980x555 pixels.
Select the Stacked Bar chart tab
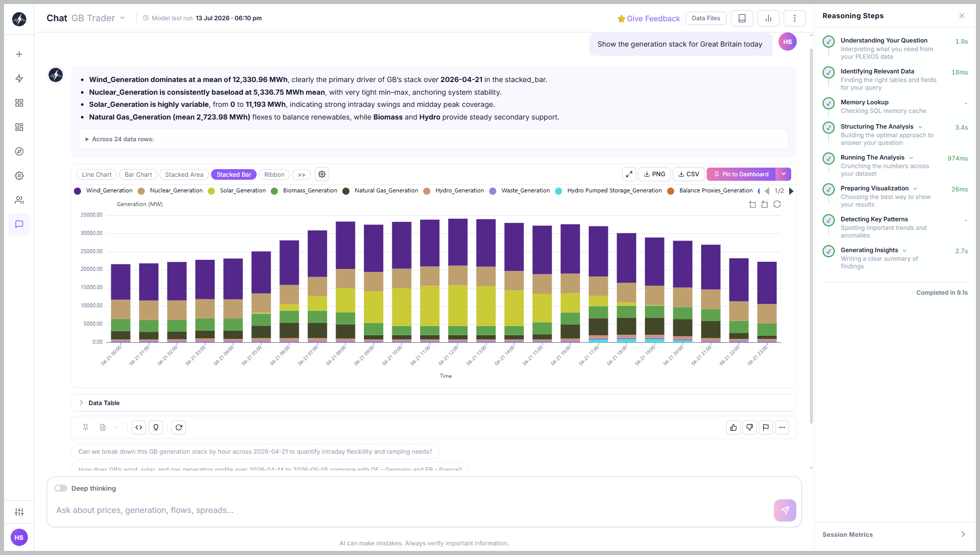tap(234, 175)
